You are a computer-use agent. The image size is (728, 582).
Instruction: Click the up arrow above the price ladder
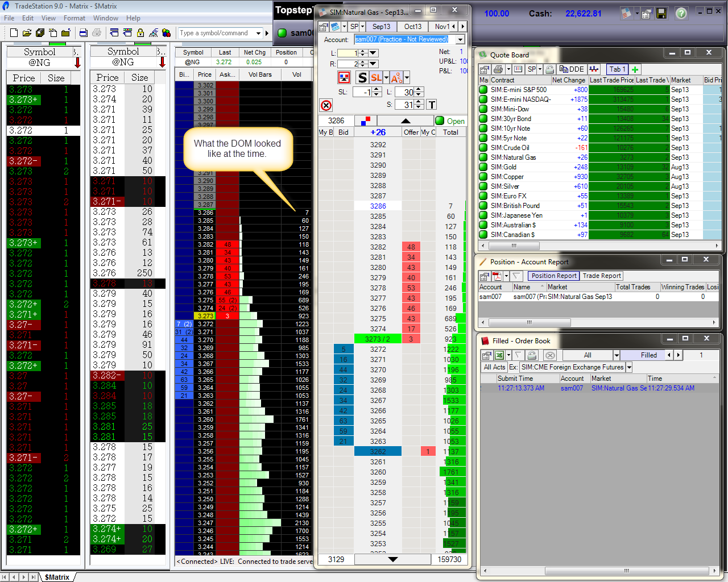tap(406, 120)
